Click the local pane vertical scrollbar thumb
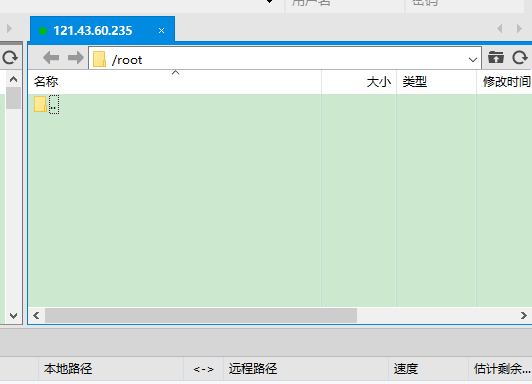This screenshot has width=532, height=384. [x=14, y=98]
